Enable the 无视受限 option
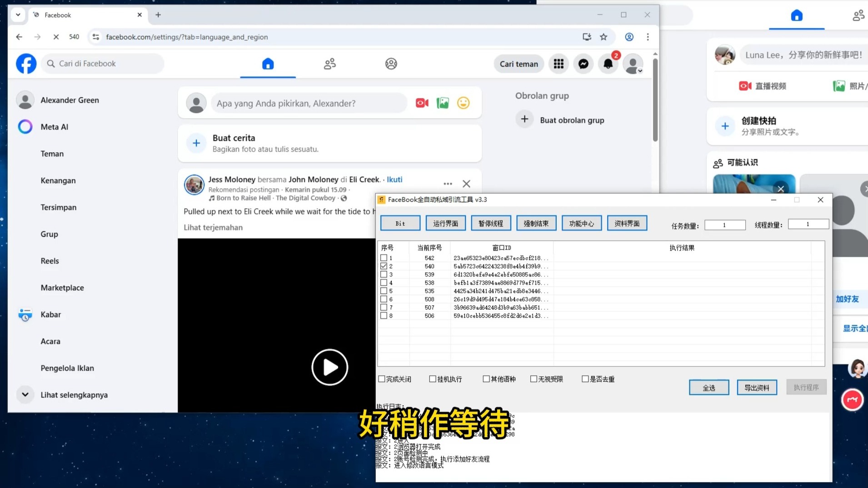 pos(534,378)
